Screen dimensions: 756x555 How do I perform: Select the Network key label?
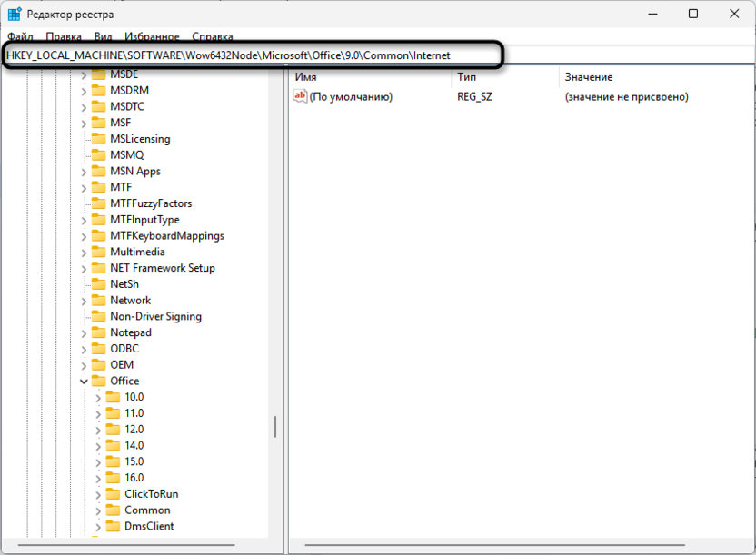(130, 300)
